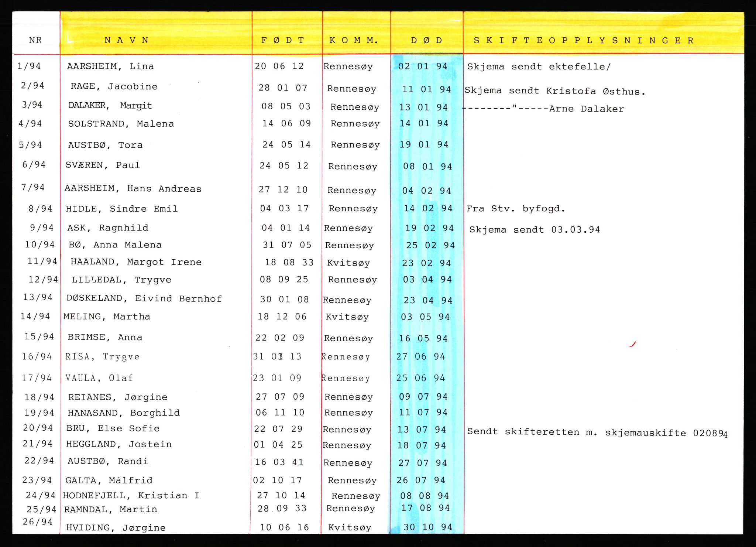This screenshot has width=756, height=547.
Task: Click Kvitsøy in HAALAND row
Action: point(348,263)
